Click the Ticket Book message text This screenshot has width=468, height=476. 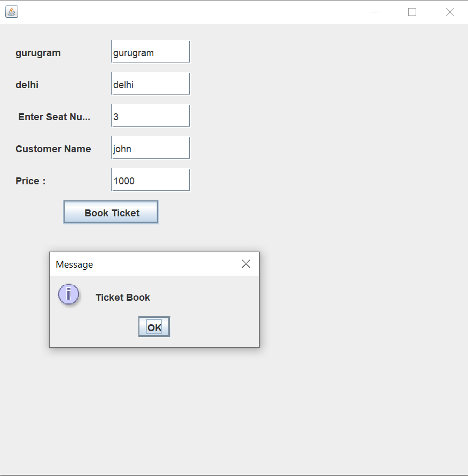coord(123,298)
